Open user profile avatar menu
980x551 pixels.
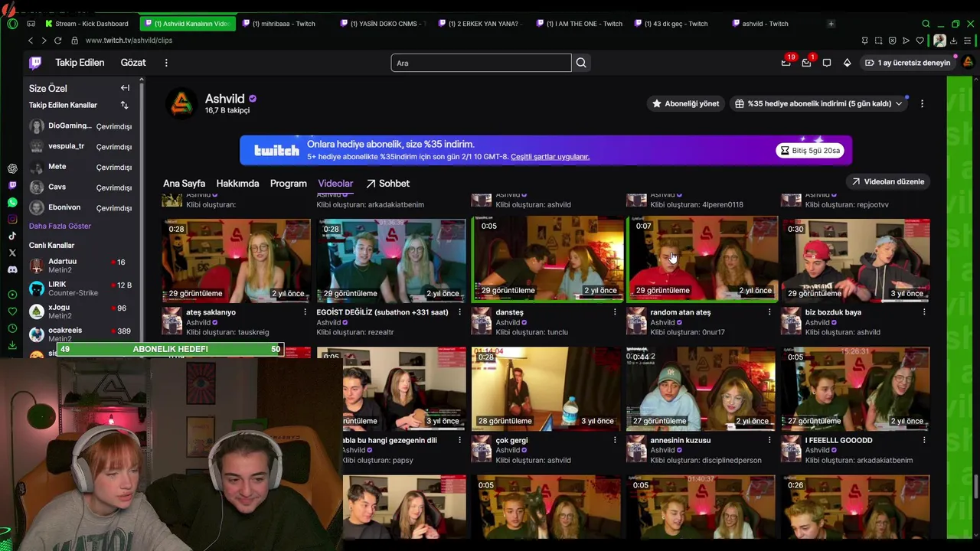[968, 63]
